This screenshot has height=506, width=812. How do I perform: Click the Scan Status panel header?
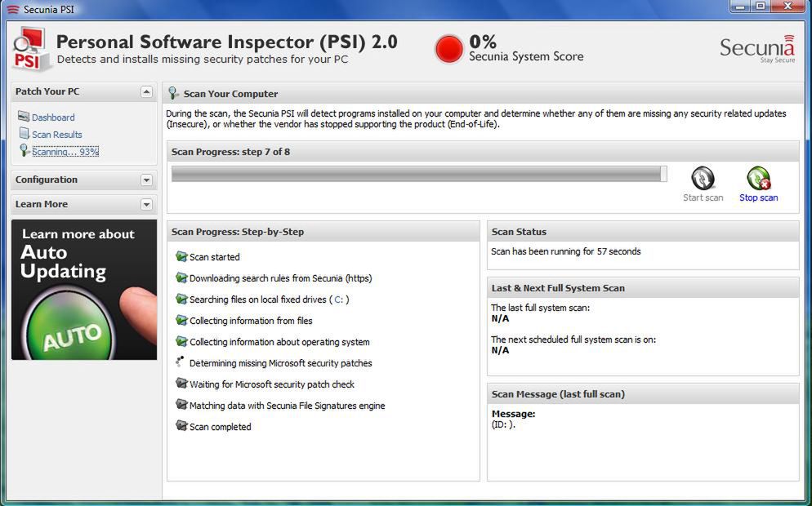pyautogui.click(x=643, y=232)
